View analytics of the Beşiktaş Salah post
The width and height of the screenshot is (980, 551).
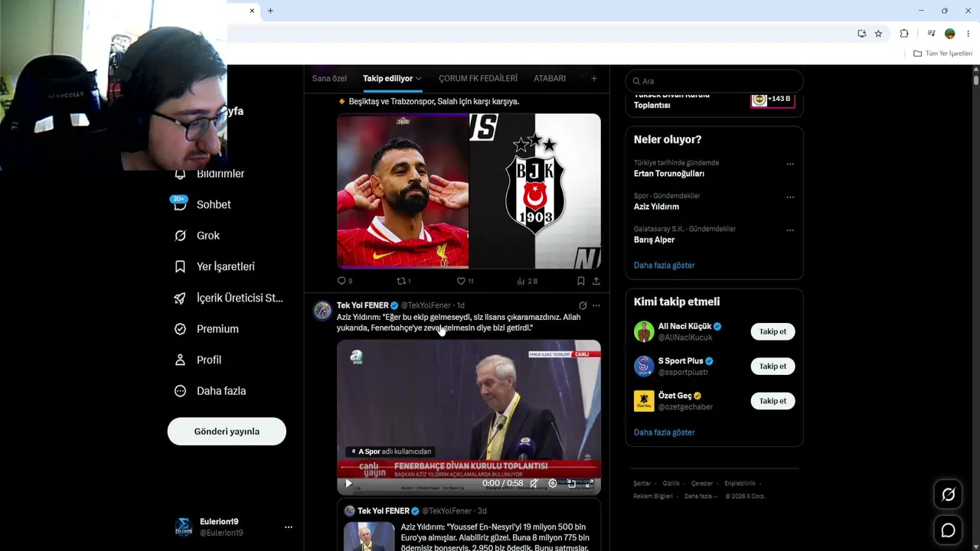point(521,281)
